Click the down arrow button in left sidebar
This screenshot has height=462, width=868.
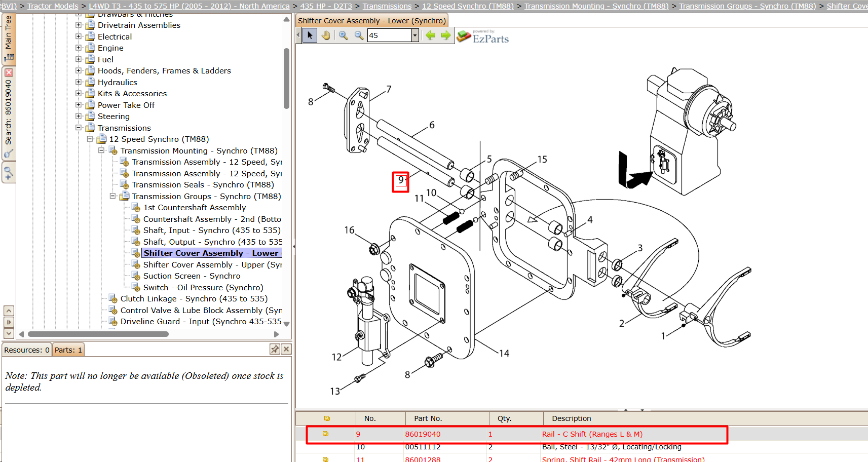pos(9,333)
